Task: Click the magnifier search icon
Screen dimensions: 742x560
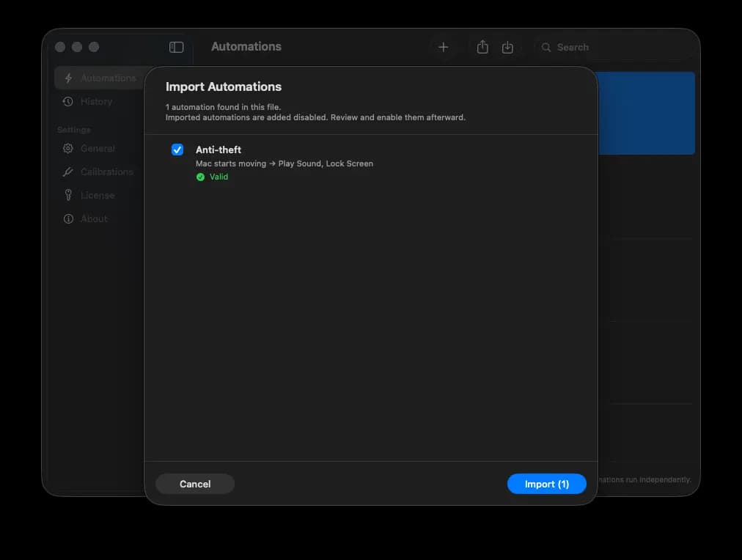Action: click(x=546, y=48)
